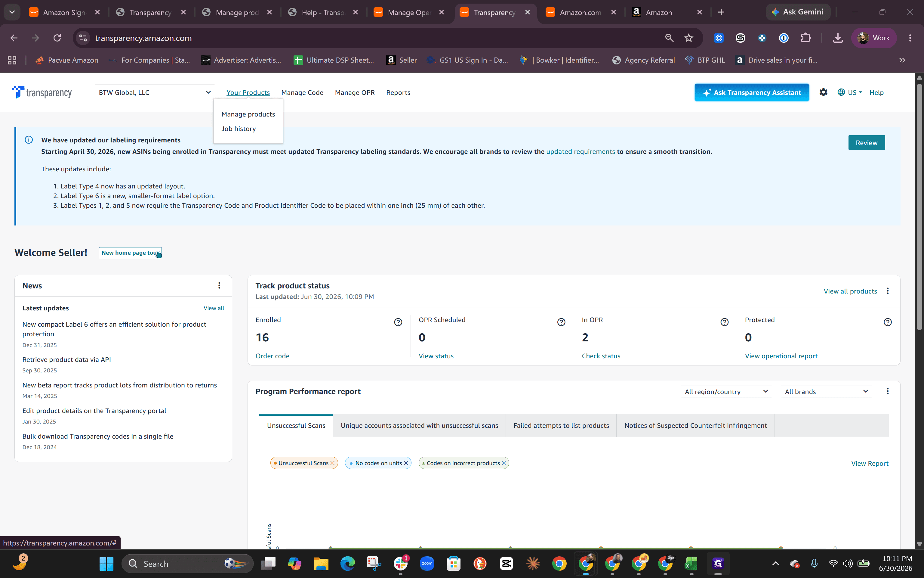
Task: Click the Transparency logo
Action: [x=42, y=92]
